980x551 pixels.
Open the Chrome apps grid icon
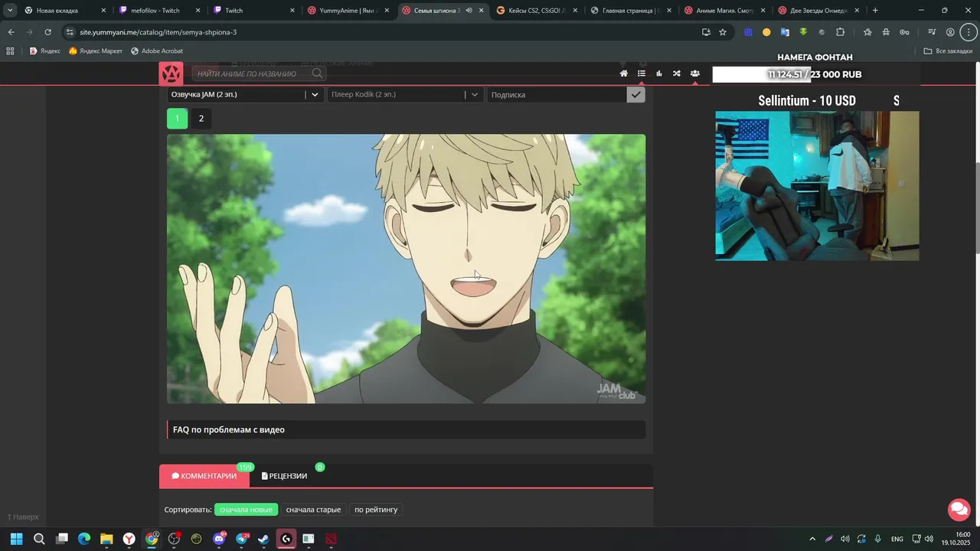10,51
